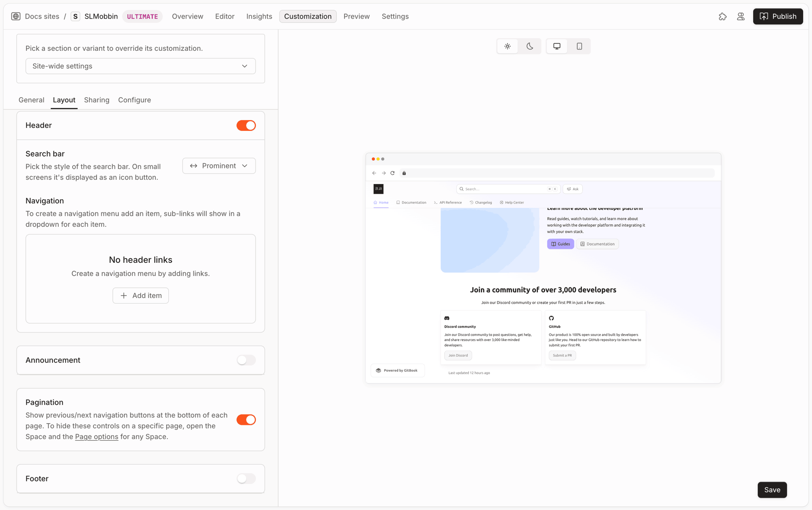Click the preview browser back arrow

click(374, 173)
